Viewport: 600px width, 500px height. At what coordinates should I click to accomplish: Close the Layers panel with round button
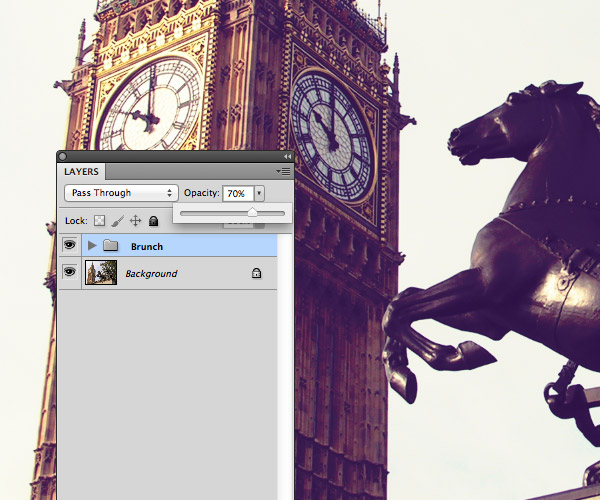[63, 156]
